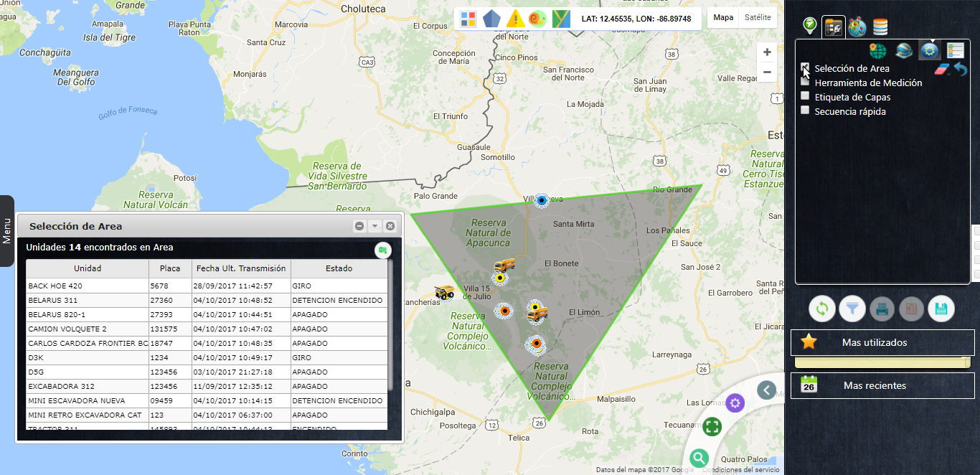Viewport: 980px width, 475px height.
Task: Sort by the Estado column header
Action: (339, 268)
